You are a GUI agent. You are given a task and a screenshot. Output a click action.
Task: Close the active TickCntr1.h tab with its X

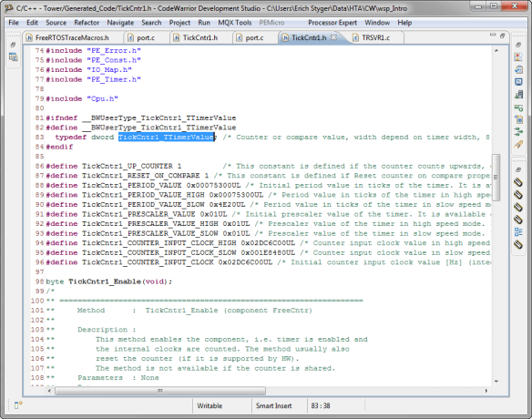333,37
